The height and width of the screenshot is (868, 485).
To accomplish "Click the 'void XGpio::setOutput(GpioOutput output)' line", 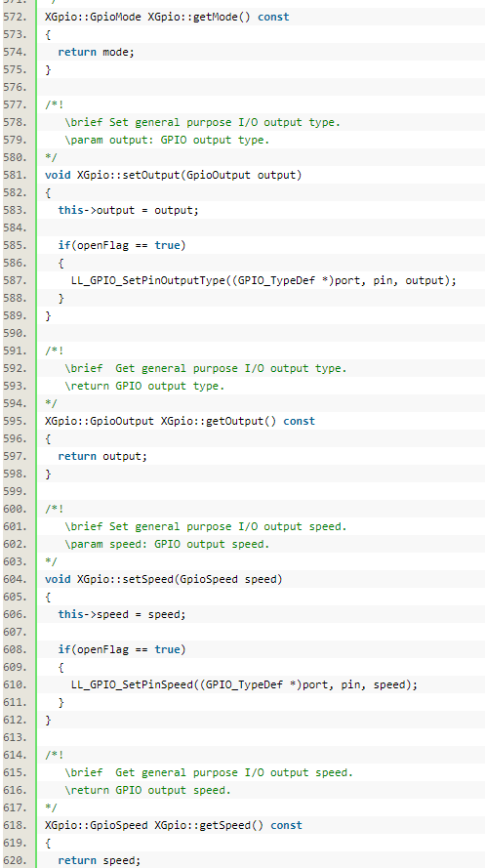I will click(173, 175).
